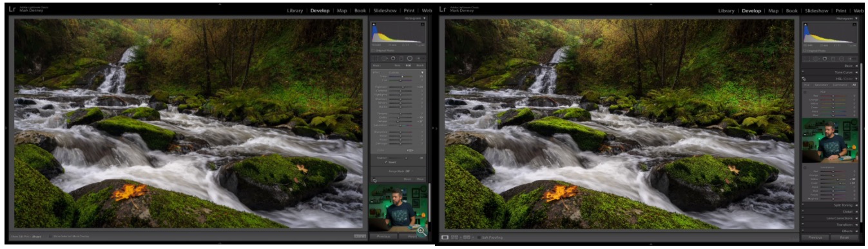The height and width of the screenshot is (249, 868).
Task: Collapse Histogram panel in right window
Action: tap(856, 19)
